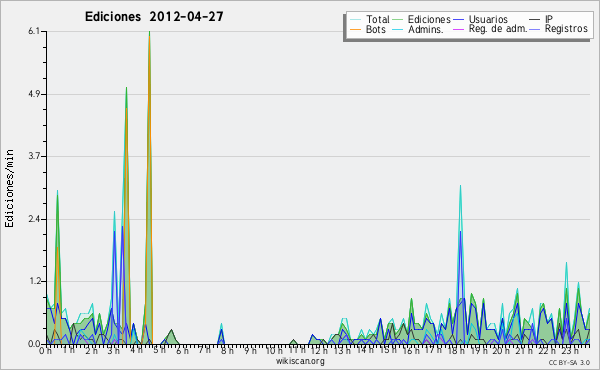This screenshot has height=370, width=600.
Task: Click the '22 h' x-axis label
Action: tap(546, 351)
